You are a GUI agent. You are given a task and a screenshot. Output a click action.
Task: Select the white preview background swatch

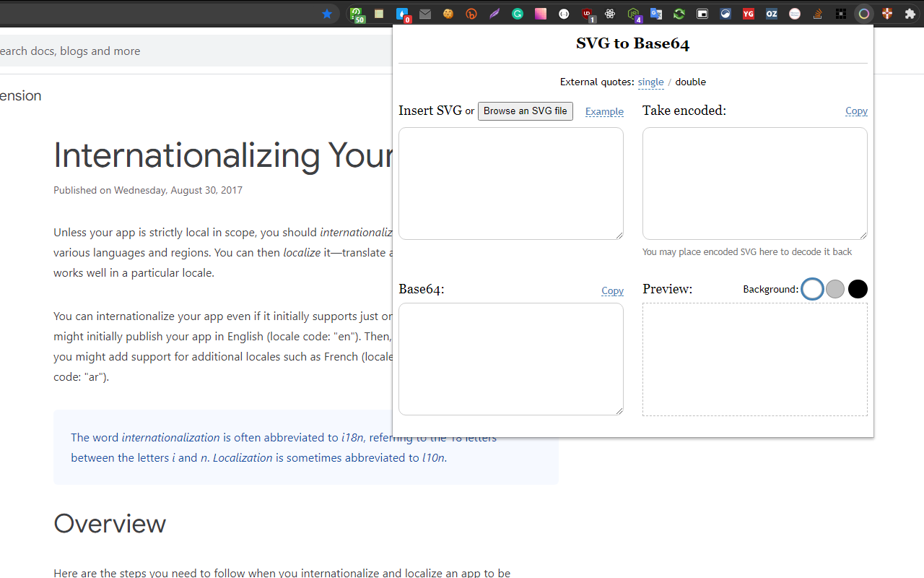coord(812,289)
